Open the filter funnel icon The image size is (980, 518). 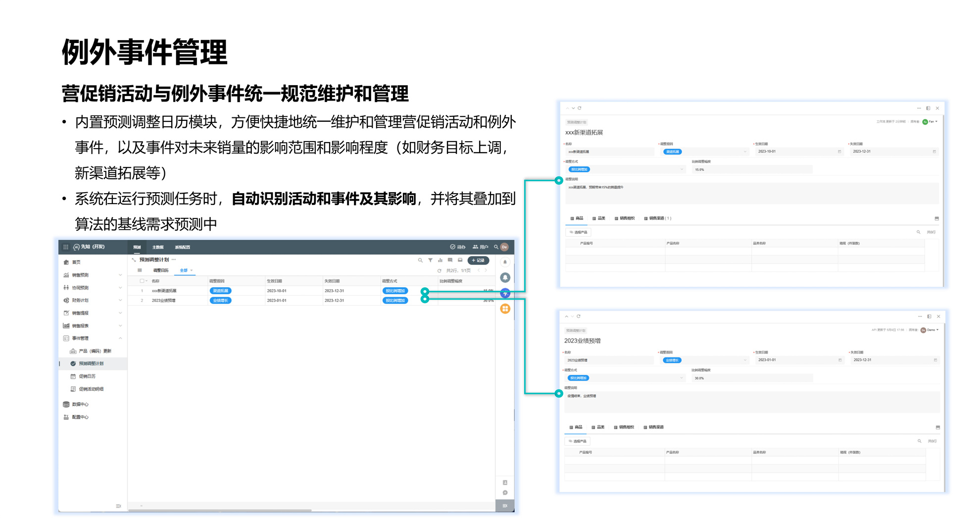point(430,260)
